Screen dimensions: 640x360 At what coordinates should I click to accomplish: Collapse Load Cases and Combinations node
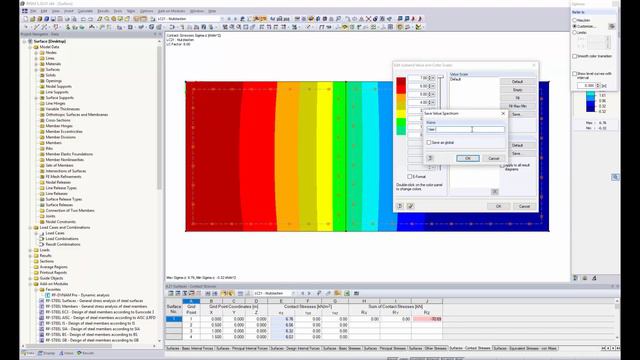tap(30, 227)
